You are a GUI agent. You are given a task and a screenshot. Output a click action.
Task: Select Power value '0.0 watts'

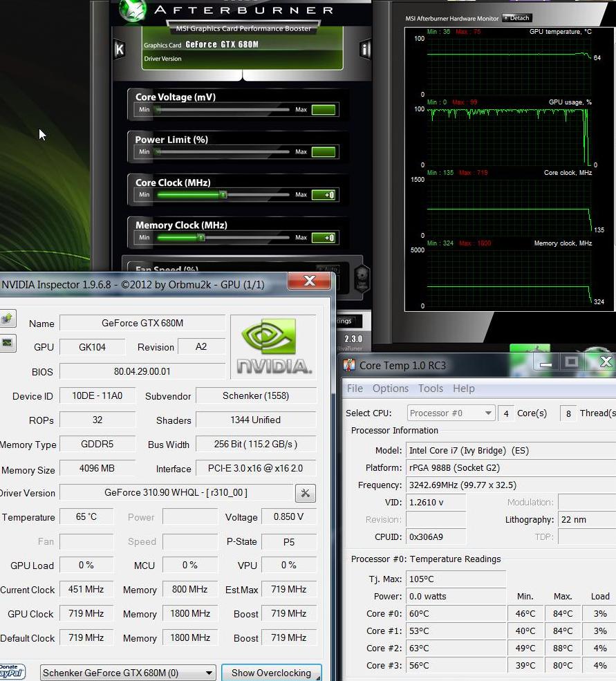point(456,597)
